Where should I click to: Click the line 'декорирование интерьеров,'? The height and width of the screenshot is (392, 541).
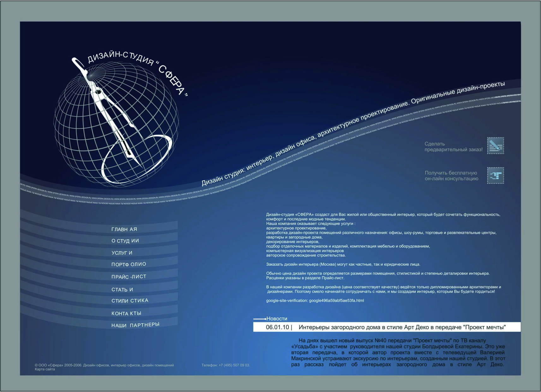(x=293, y=242)
